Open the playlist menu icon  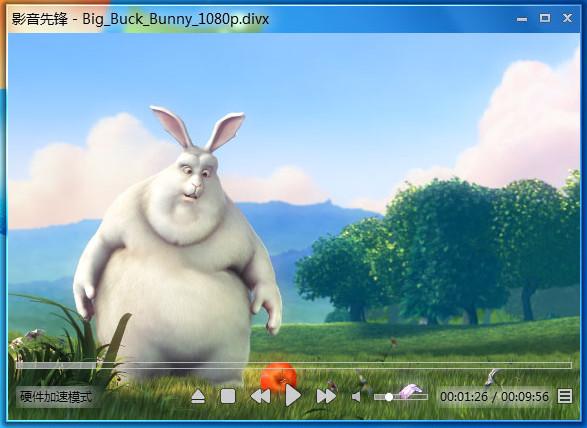[x=565, y=396]
